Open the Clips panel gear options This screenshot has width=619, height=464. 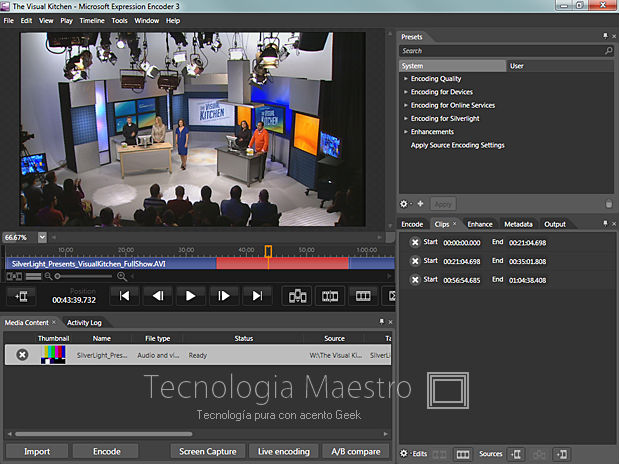pos(403,453)
